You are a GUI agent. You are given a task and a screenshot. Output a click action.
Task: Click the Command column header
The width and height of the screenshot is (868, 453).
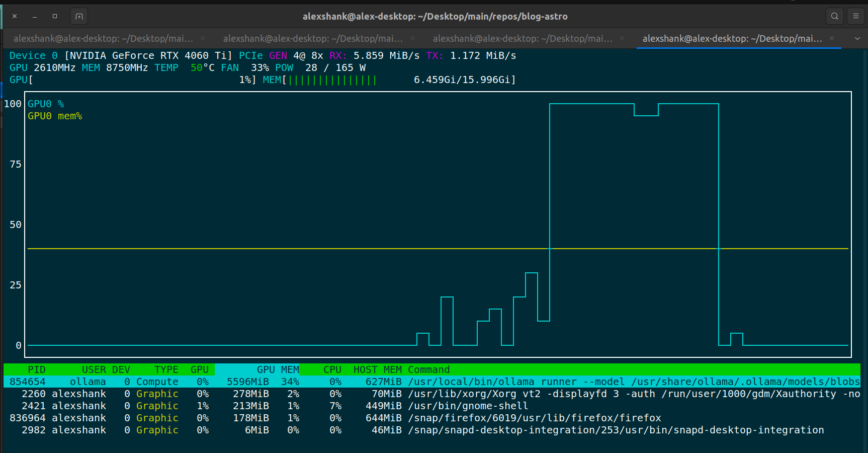428,369
